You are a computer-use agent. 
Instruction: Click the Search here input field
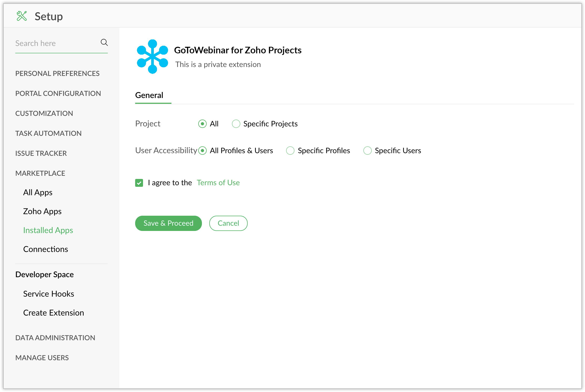pos(55,43)
